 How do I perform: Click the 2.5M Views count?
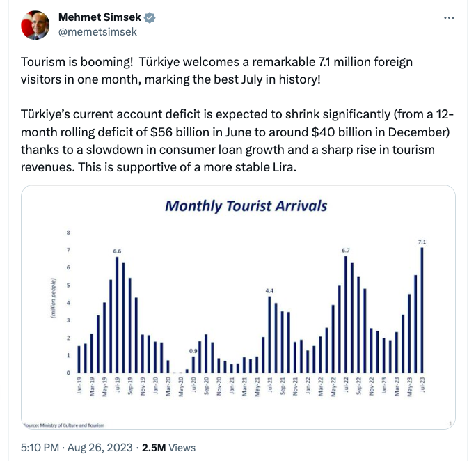tap(168, 448)
